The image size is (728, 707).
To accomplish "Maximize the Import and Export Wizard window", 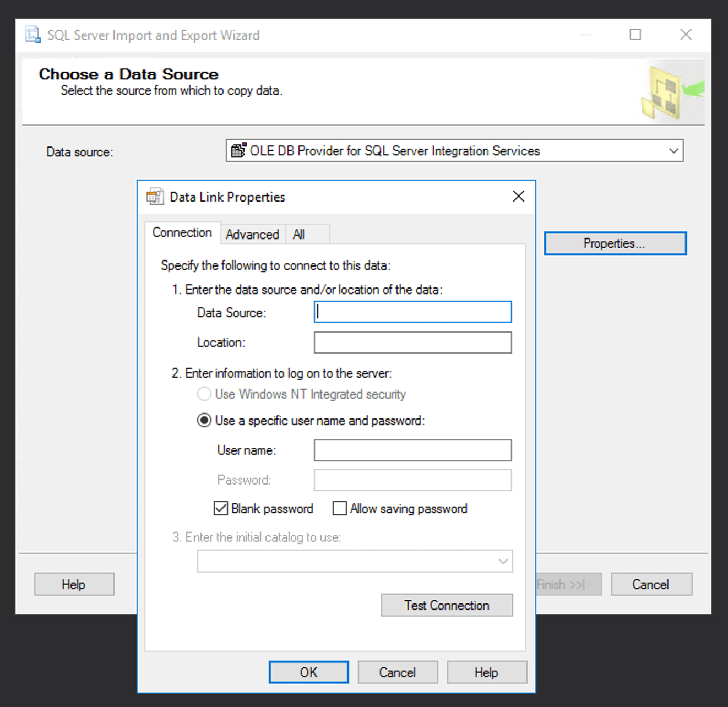I will click(x=635, y=35).
